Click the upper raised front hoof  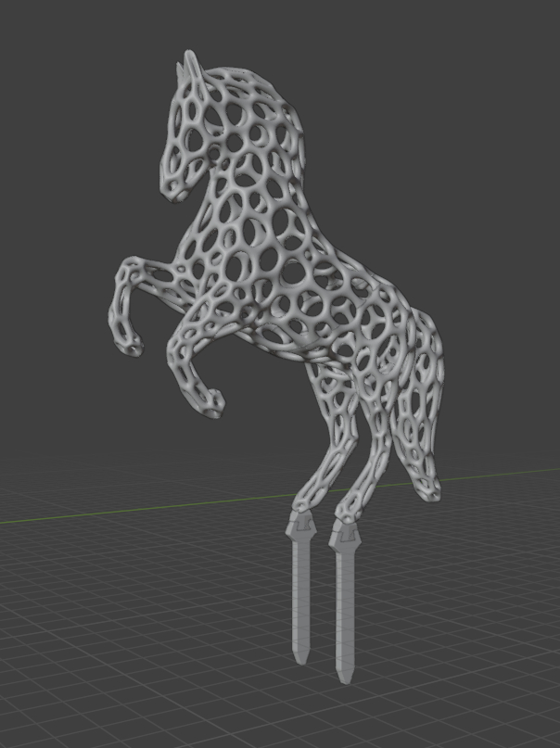tap(132, 347)
